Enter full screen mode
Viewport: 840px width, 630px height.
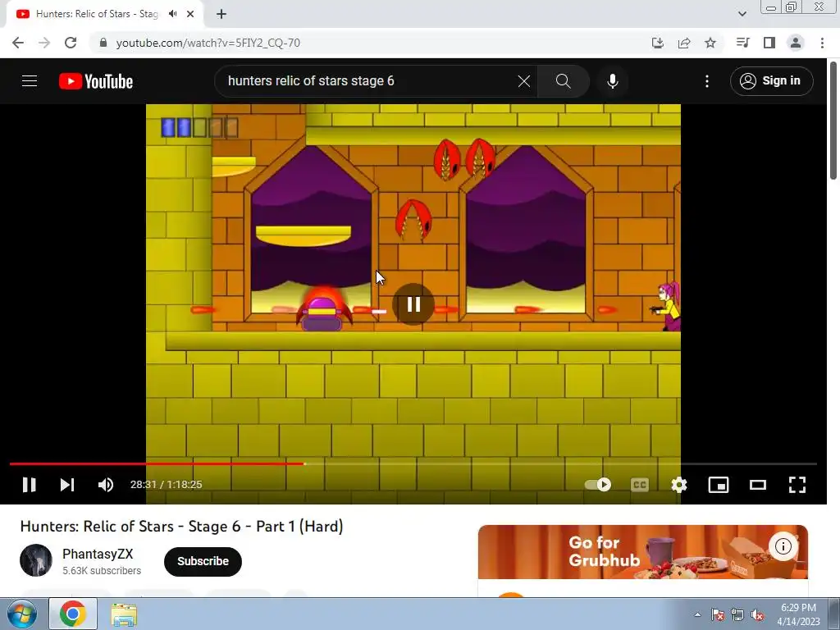[797, 485]
